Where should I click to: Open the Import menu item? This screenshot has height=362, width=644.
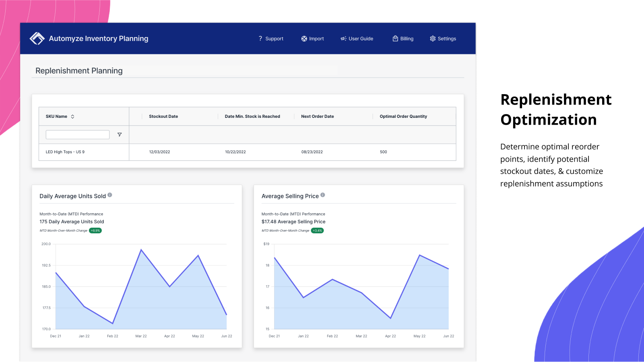click(x=312, y=39)
